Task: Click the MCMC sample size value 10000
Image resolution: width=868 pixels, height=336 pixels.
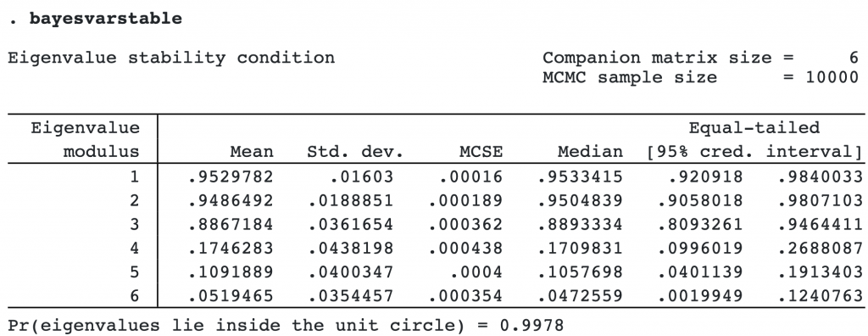Action: tap(832, 77)
